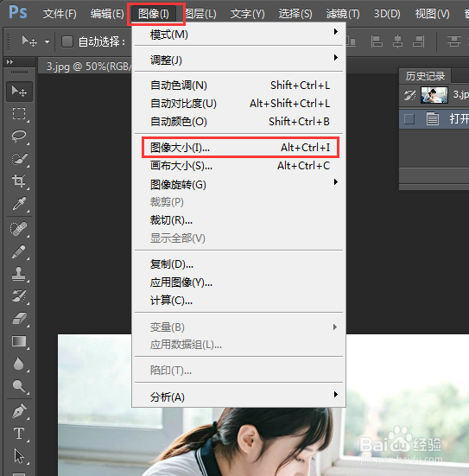Screen dimensions: 469x476
Task: Select the Move tool in toolbox
Action: tap(19, 91)
